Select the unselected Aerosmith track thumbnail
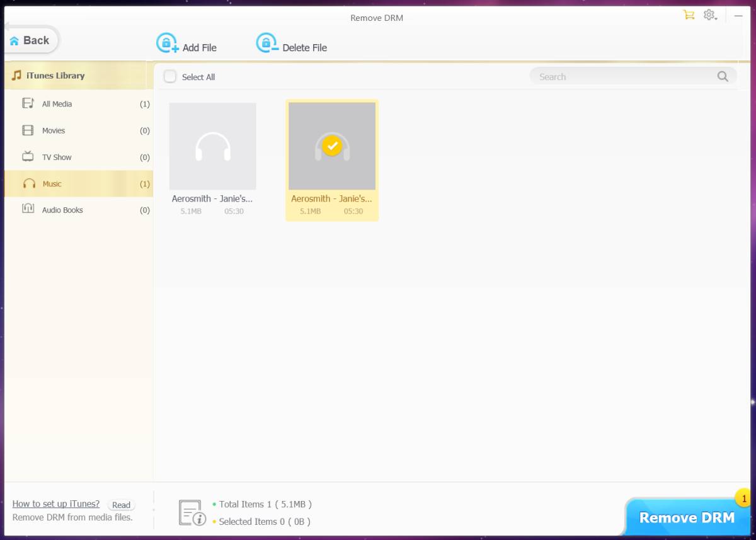Viewport: 756px width, 540px height. [x=213, y=146]
